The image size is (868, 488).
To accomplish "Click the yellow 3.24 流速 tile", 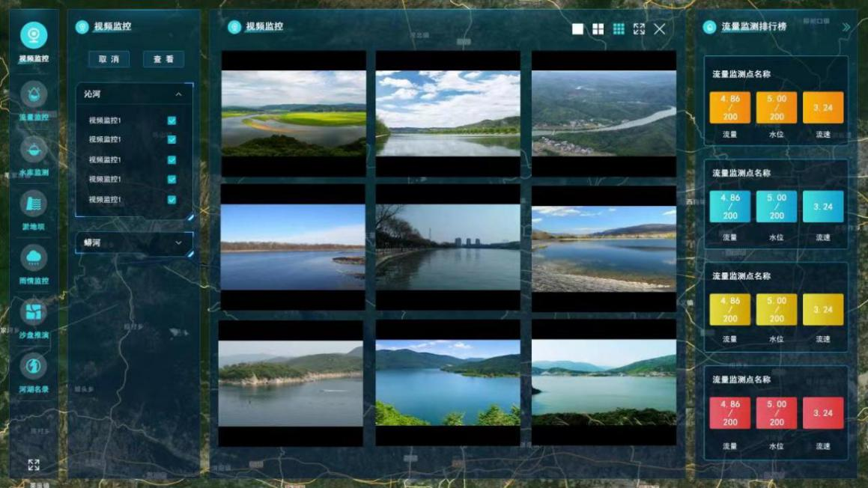I will [823, 309].
